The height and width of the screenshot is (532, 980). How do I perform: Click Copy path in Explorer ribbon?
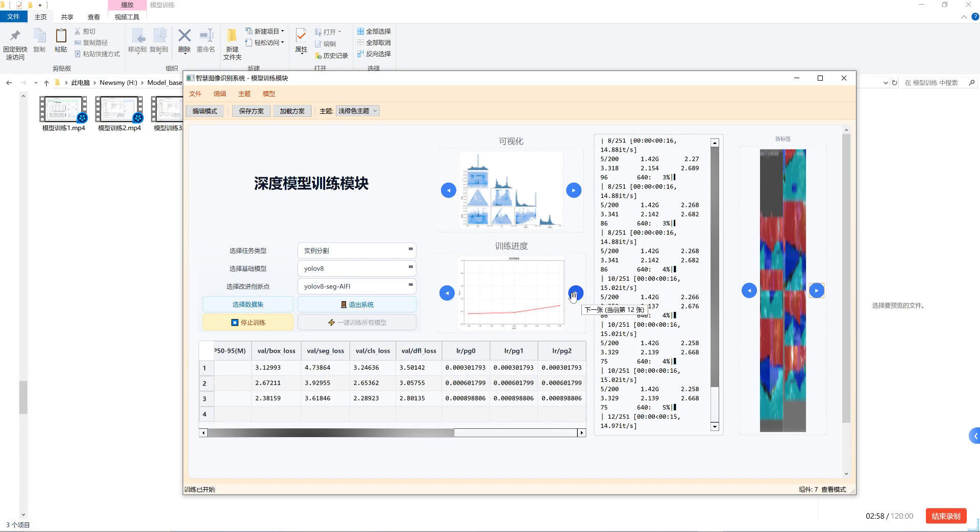pos(91,42)
